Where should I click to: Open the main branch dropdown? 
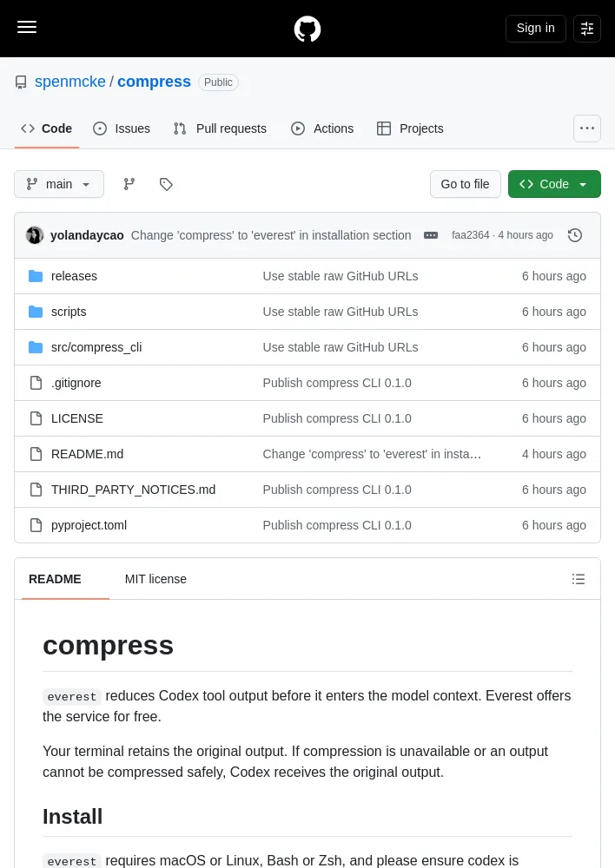pyautogui.click(x=59, y=184)
